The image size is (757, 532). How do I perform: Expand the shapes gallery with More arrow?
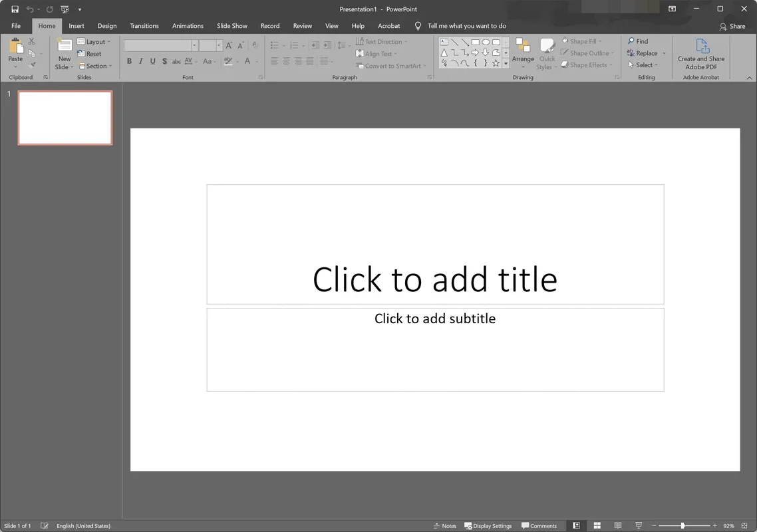tap(506, 63)
